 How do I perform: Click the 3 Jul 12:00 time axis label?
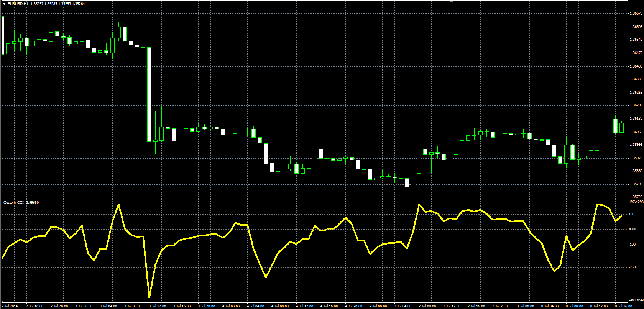point(157,306)
